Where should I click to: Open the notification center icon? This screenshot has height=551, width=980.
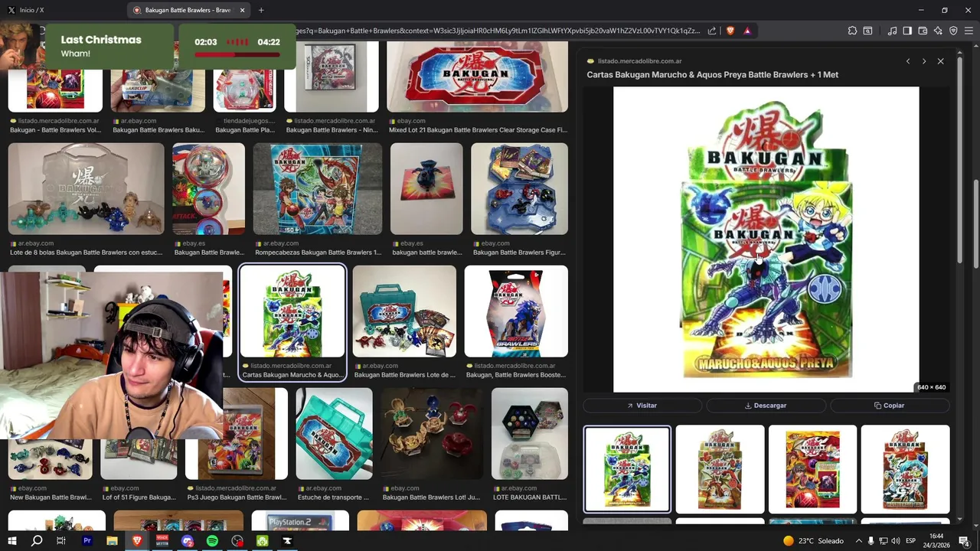tap(964, 541)
